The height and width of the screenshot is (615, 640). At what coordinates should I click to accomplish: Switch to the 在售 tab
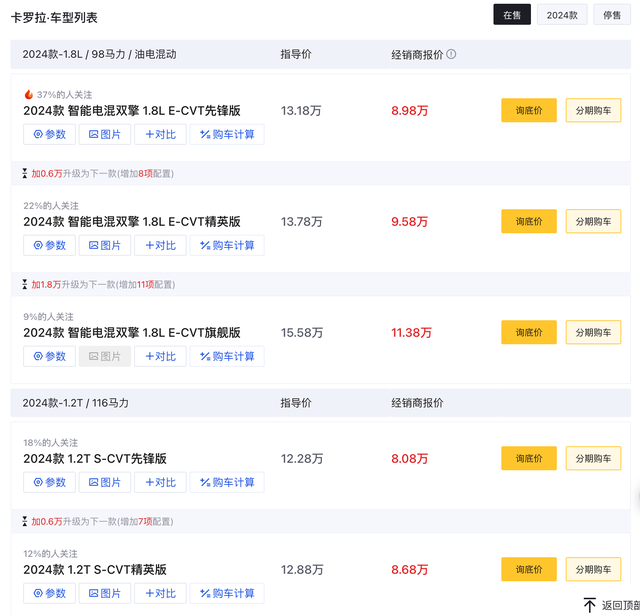(x=512, y=15)
